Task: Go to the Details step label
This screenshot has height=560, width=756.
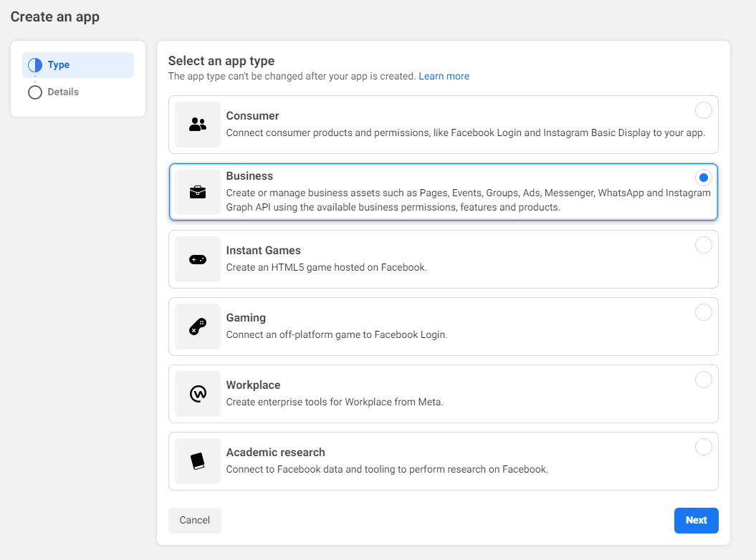Action: 62,92
